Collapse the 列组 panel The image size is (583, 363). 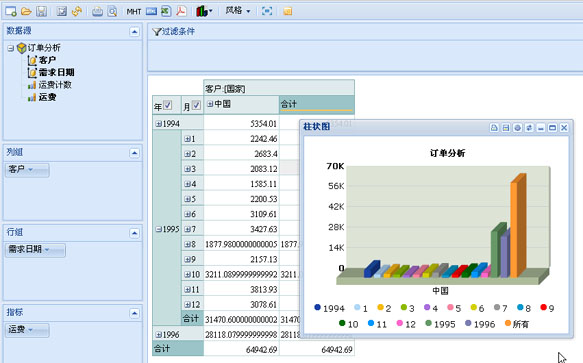click(x=135, y=153)
